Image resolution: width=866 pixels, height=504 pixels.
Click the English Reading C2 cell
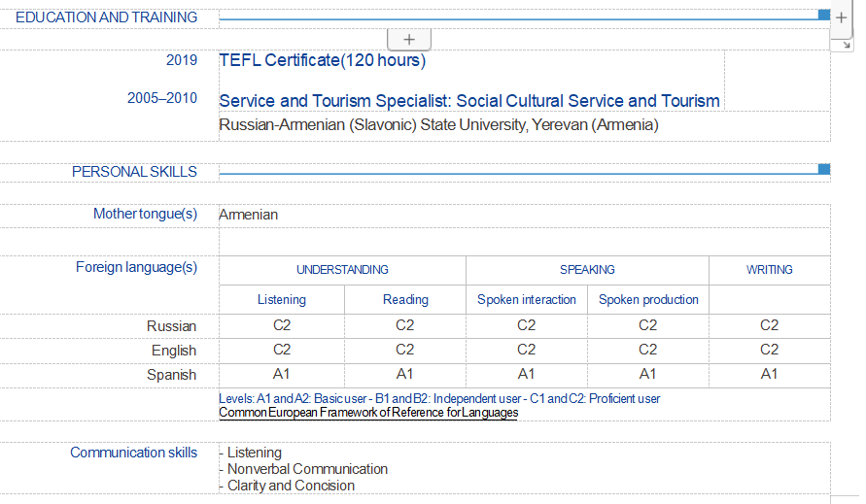405,351
